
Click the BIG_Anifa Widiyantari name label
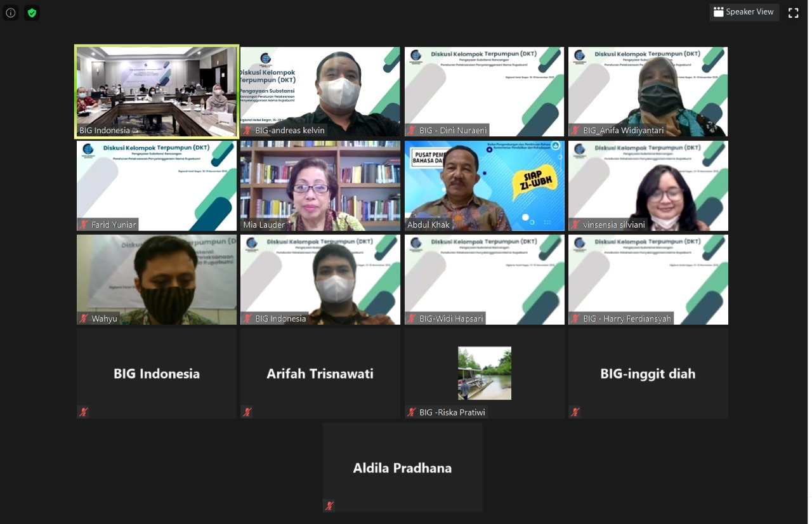(623, 131)
